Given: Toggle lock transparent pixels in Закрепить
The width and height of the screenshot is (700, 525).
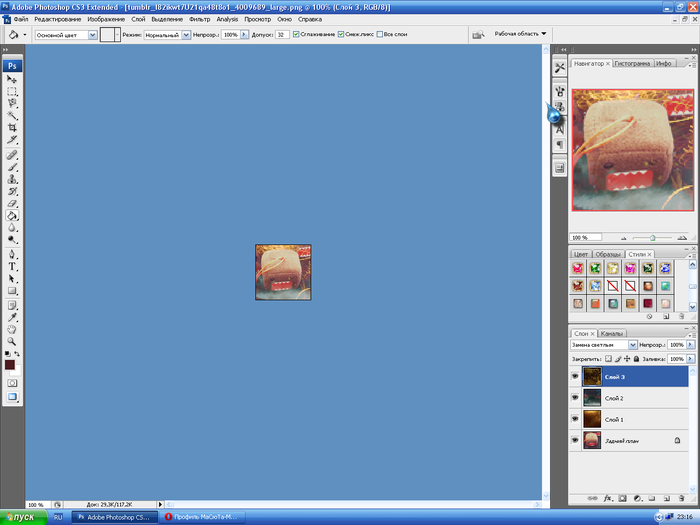Looking at the screenshot, I should click(x=608, y=358).
